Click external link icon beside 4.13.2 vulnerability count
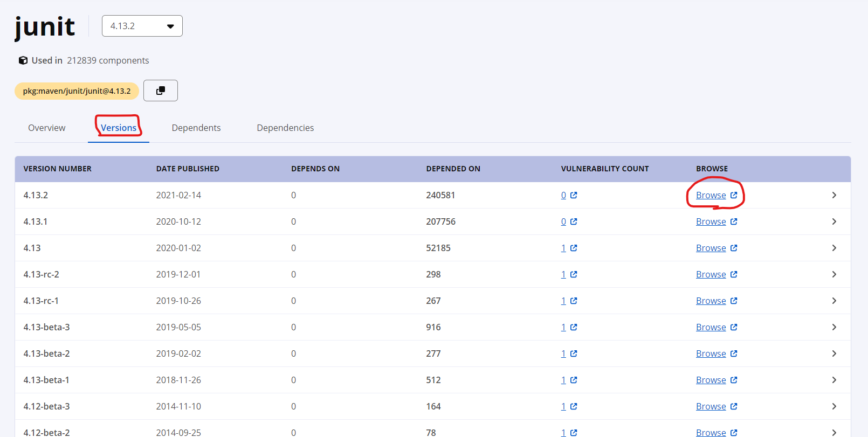Screen dimensions: 868x437 click(x=574, y=195)
